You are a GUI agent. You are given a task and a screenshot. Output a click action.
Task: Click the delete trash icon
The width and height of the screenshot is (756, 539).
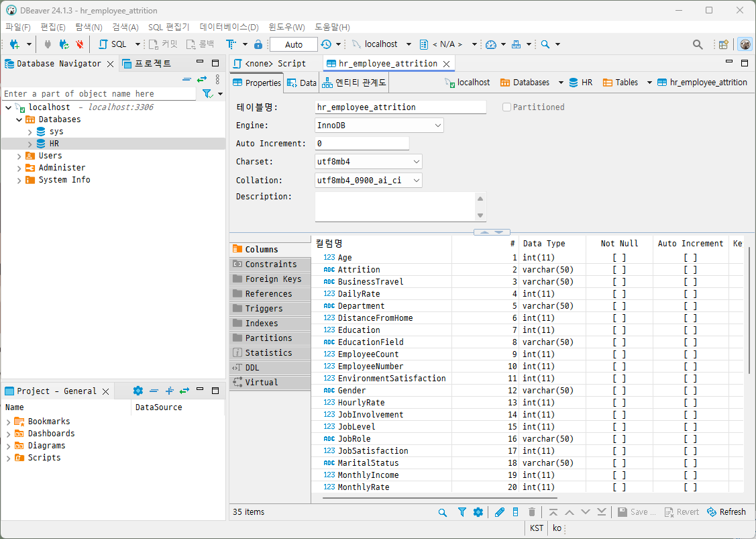[532, 512]
